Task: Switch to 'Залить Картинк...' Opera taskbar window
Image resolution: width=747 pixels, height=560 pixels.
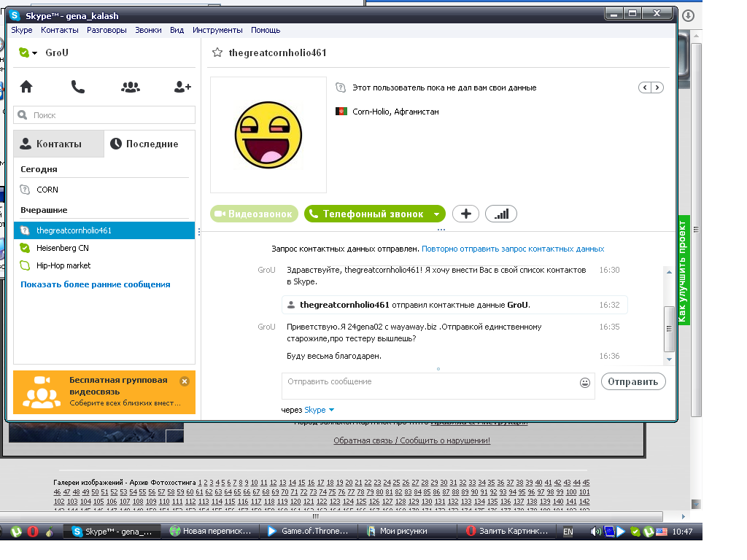Action: click(506, 531)
